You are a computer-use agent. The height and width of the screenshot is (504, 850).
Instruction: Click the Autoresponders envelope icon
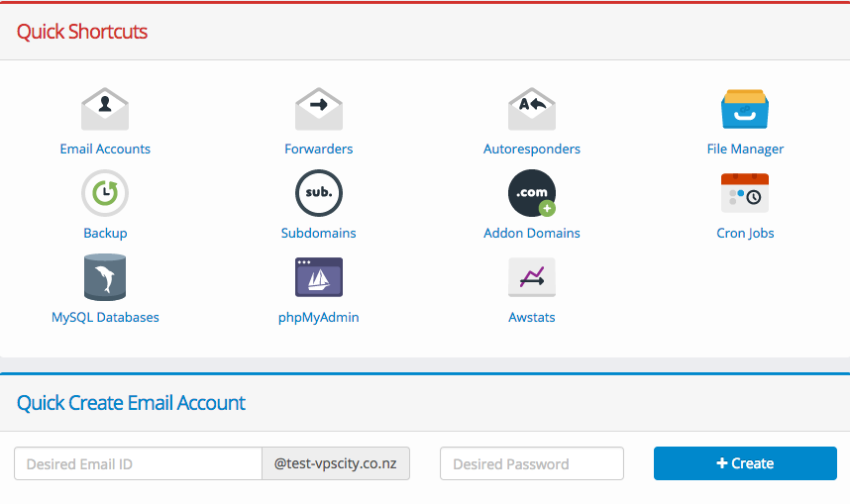click(532, 109)
